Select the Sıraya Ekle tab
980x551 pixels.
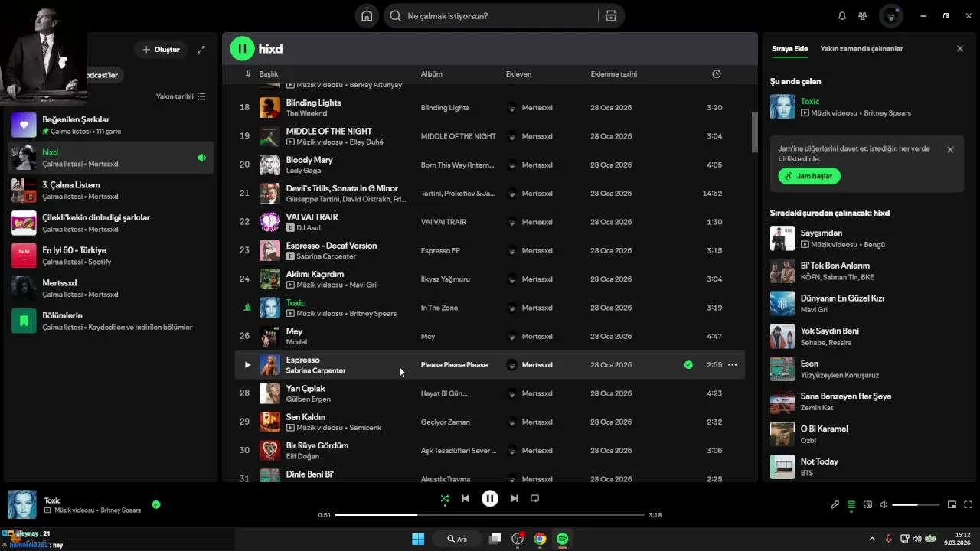[x=790, y=48]
